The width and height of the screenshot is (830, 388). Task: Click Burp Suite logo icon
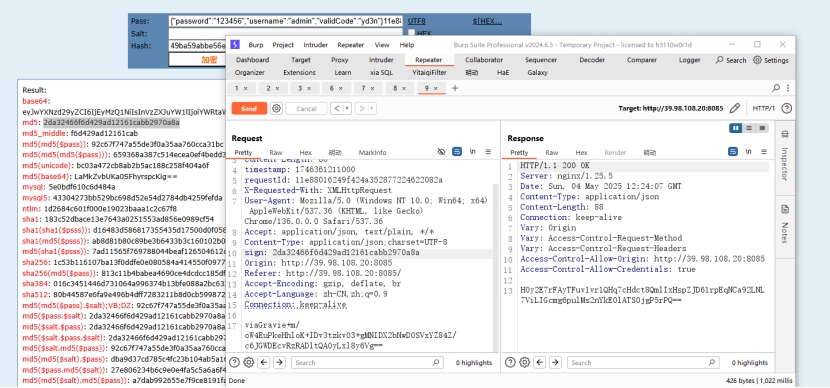tap(235, 45)
